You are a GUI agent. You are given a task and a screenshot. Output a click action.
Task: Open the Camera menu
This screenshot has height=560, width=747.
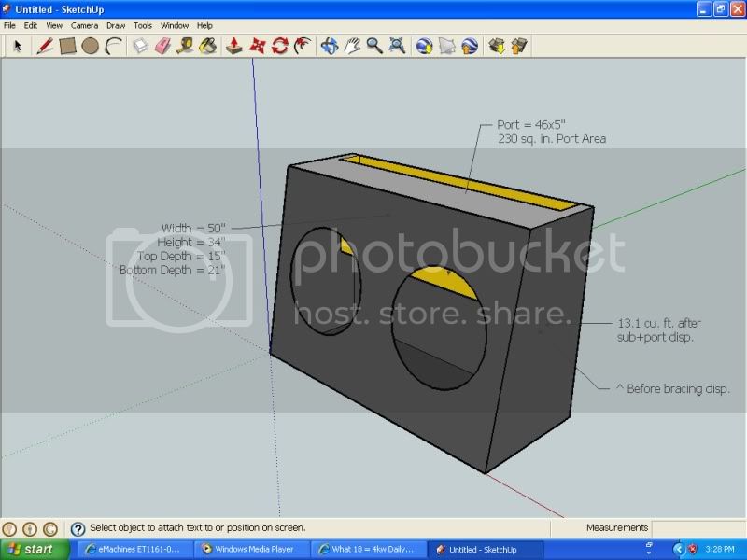click(84, 26)
